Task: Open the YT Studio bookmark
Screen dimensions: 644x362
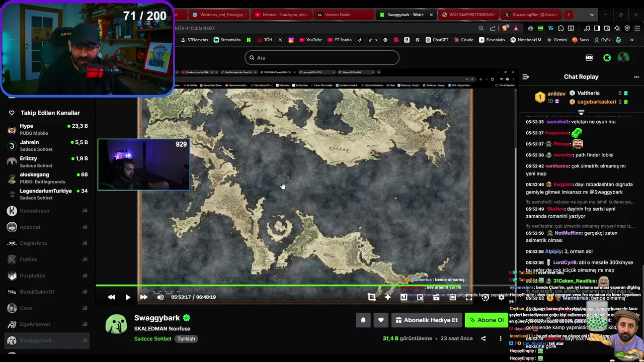Action: coord(339,40)
